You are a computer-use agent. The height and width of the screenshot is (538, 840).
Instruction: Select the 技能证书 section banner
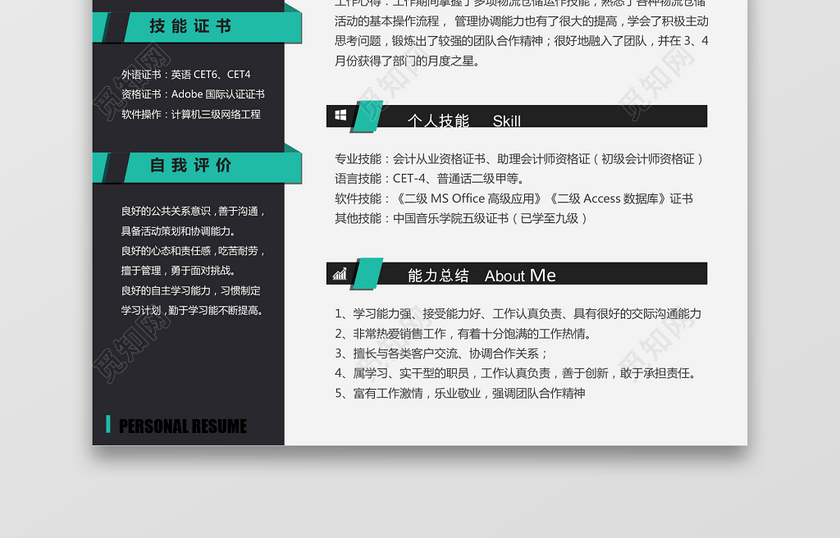click(x=197, y=26)
